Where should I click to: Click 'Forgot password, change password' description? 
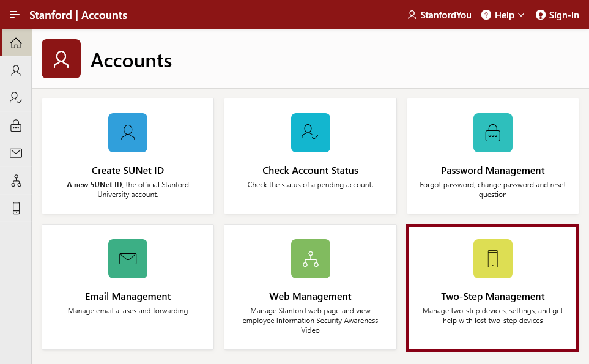(x=493, y=189)
